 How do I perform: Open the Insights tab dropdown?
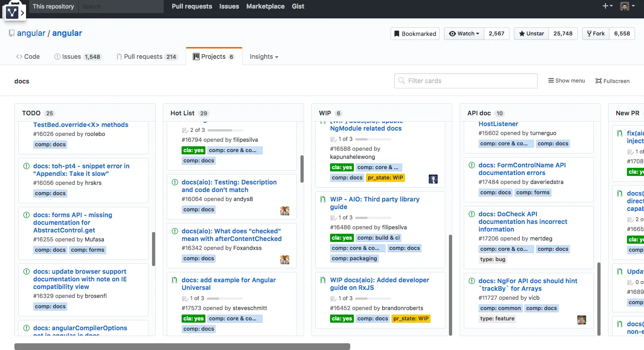264,57
